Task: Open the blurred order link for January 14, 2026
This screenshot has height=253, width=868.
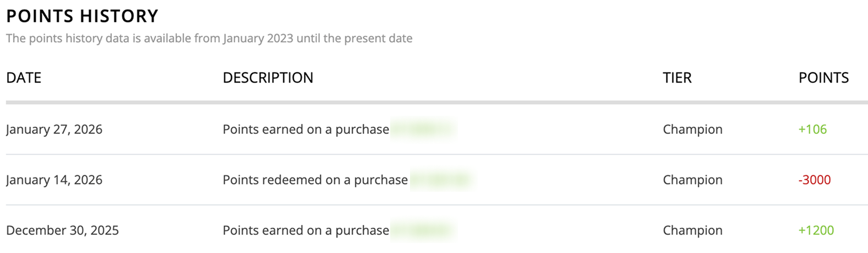Action: coord(441,180)
